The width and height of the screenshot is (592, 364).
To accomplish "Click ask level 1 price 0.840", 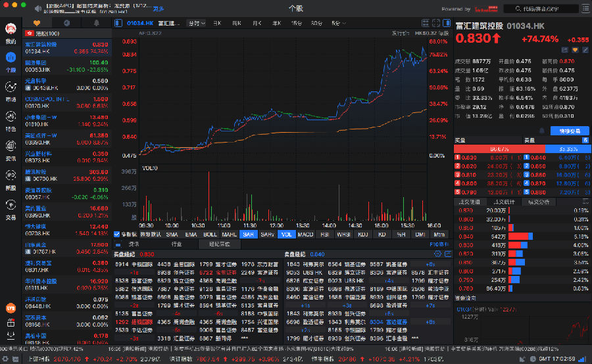I will point(538,157).
